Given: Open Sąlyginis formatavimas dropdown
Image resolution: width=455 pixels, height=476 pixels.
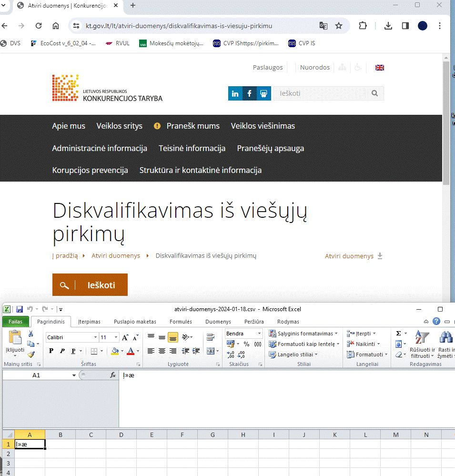Looking at the screenshot, I should click(303, 334).
